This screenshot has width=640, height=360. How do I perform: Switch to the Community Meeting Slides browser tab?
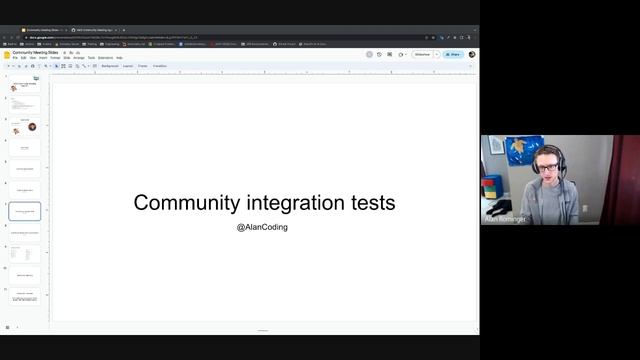[x=44, y=30]
